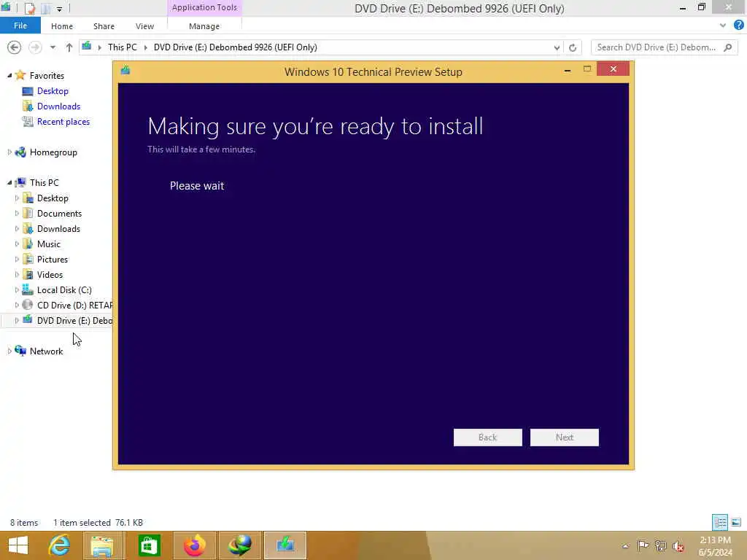The image size is (747, 560).
Task: Open Customize Quick Access Toolbar dropdown
Action: click(59, 9)
